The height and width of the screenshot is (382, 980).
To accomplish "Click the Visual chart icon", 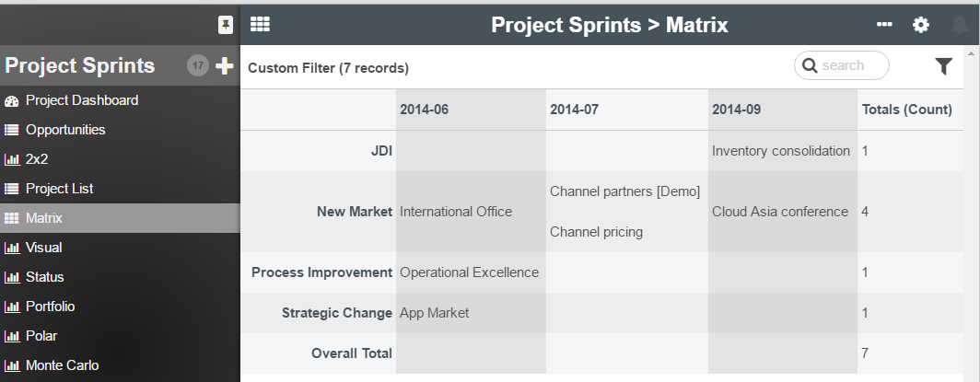I will (12, 248).
